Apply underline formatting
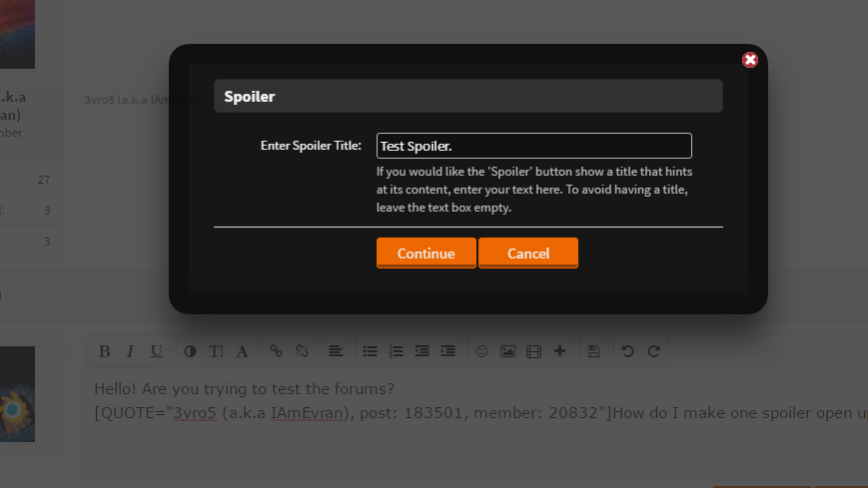Image resolution: width=868 pixels, height=488 pixels. [156, 351]
